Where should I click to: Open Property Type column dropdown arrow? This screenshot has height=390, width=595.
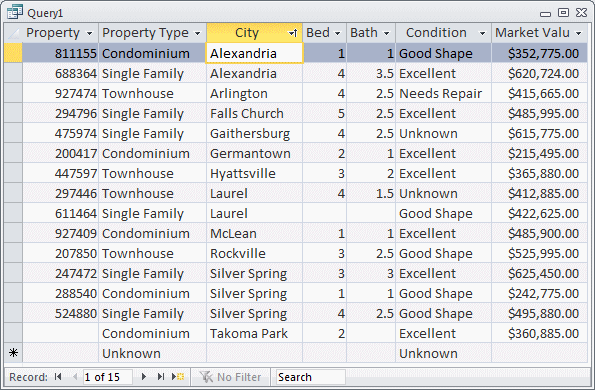coord(197,33)
